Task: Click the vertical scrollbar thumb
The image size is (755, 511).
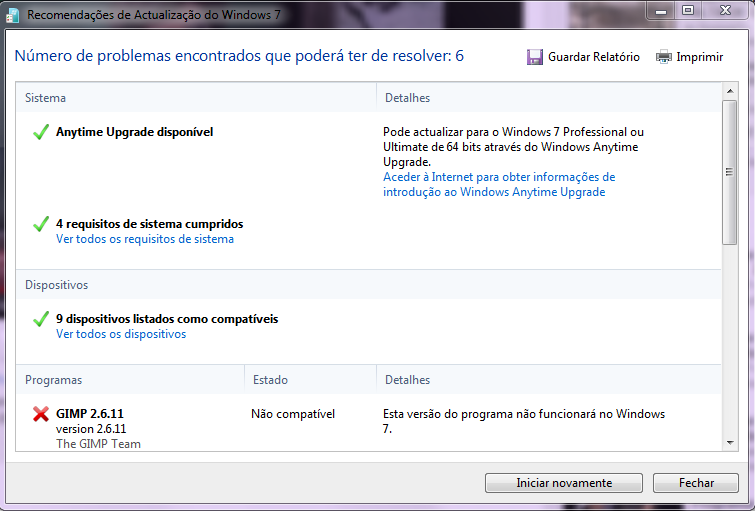Action: tap(729, 172)
